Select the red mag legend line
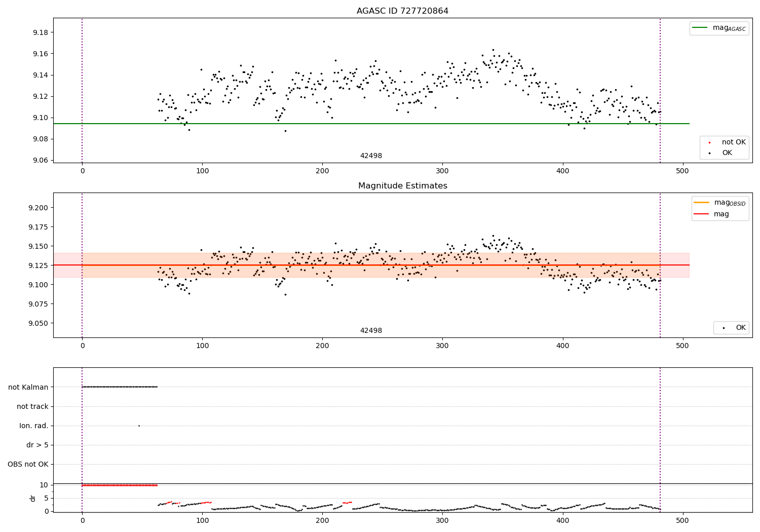This screenshot has height=532, width=760. tap(701, 214)
